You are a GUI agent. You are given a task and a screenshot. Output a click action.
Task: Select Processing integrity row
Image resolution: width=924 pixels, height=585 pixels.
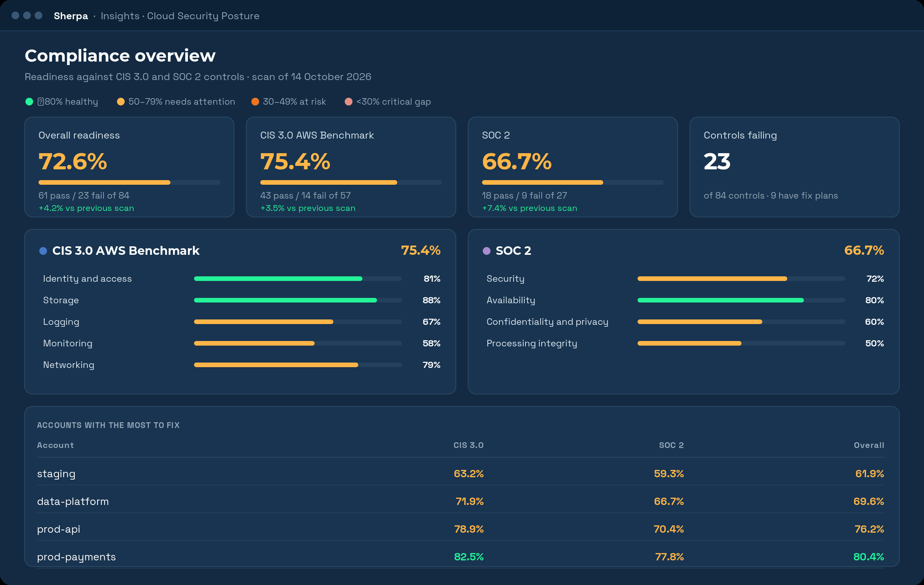click(685, 343)
